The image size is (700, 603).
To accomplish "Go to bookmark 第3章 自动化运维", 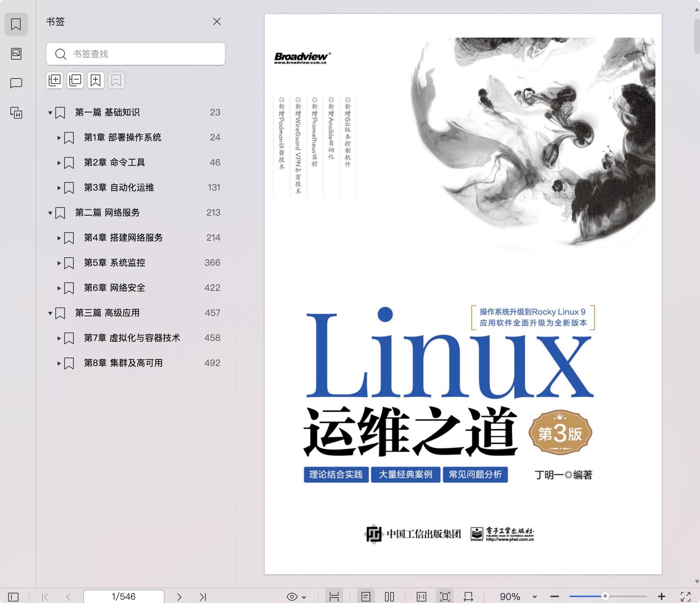I will pos(119,188).
